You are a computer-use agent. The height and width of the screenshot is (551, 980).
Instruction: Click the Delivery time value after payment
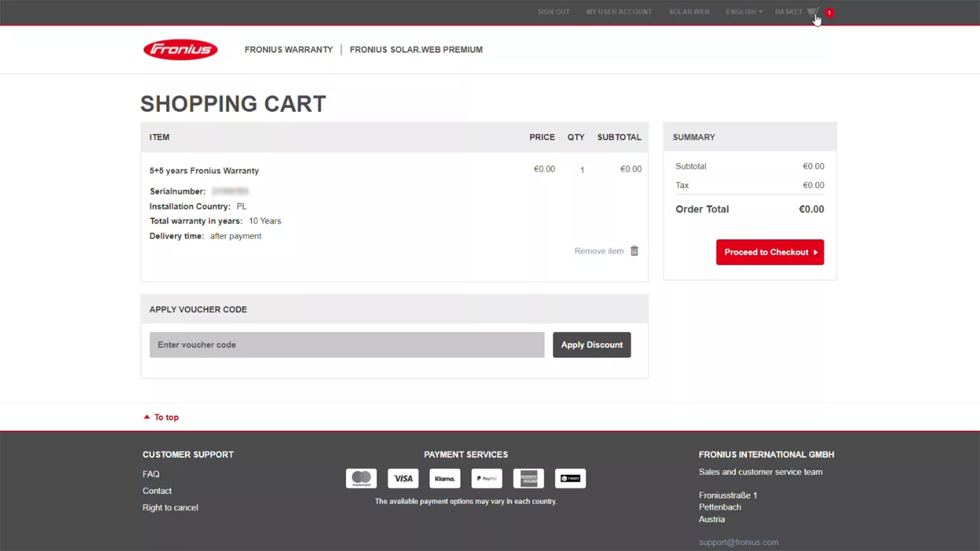235,236
